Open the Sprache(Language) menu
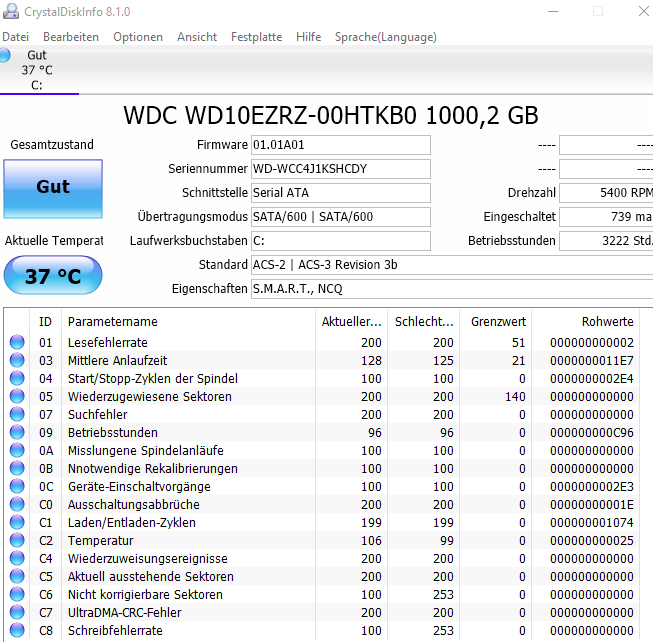The width and height of the screenshot is (653, 642). 386,37
